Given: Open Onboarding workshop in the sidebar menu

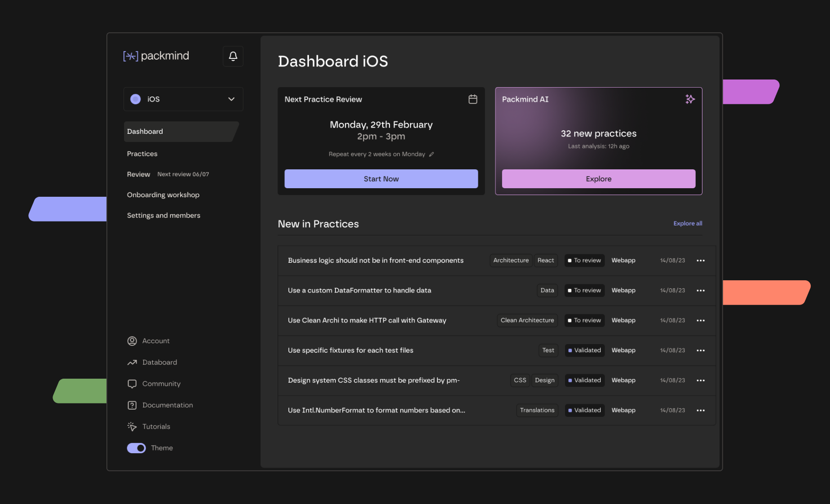Looking at the screenshot, I should tap(163, 195).
